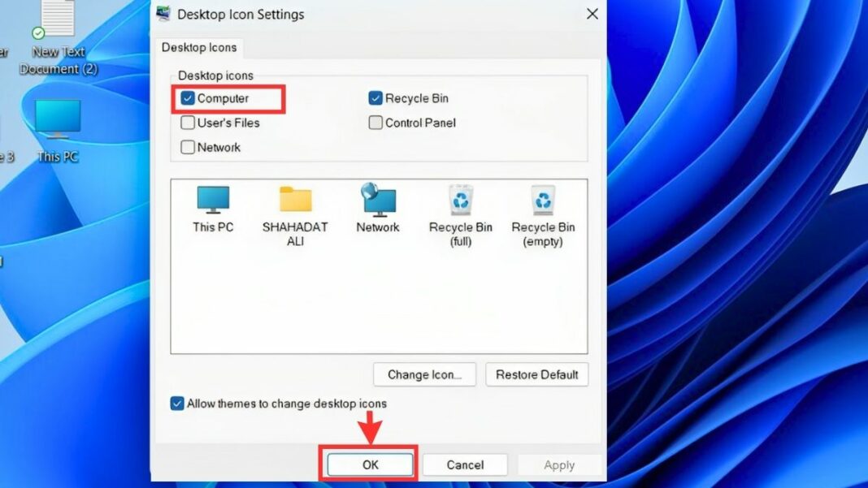Select the SHAHADAT ALI folder icon
Viewport: 868px width, 488px height.
(295, 216)
